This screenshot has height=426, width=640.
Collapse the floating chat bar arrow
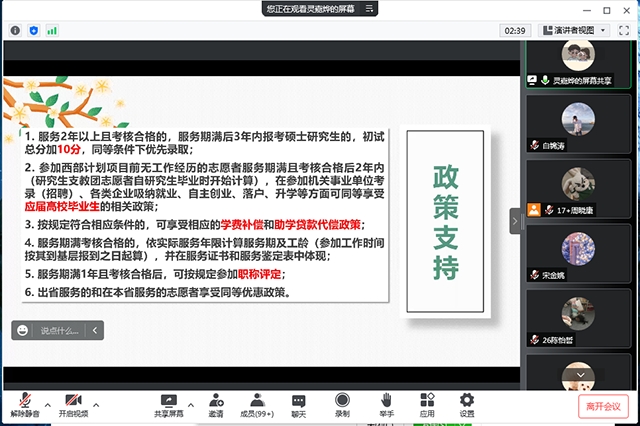pos(95,330)
